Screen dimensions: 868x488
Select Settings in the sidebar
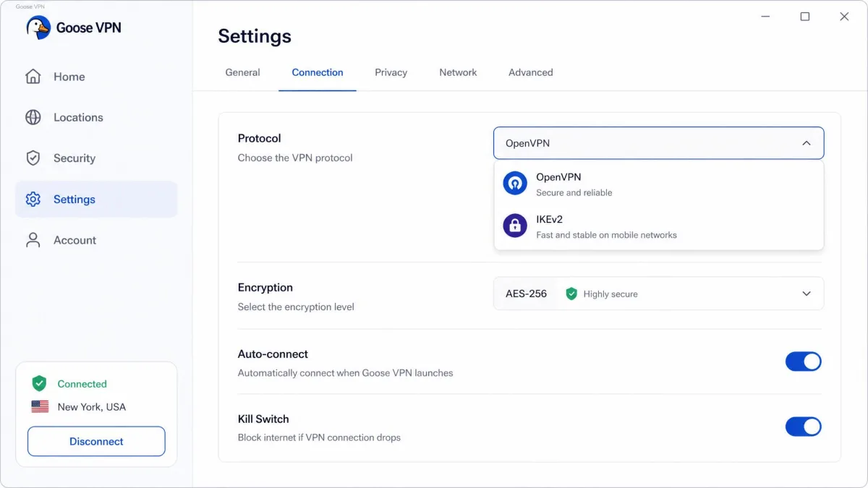coord(96,200)
